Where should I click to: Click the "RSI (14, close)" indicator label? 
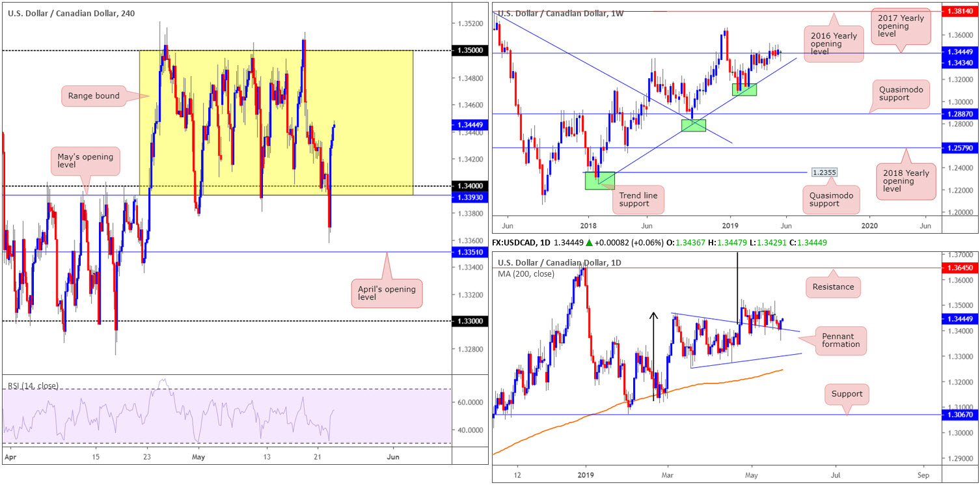(x=33, y=385)
